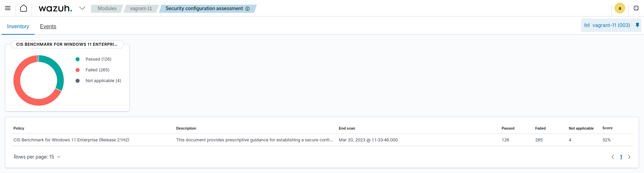Switch to the Events tab
Viewport: 644px width, 173px height.
pyautogui.click(x=48, y=26)
